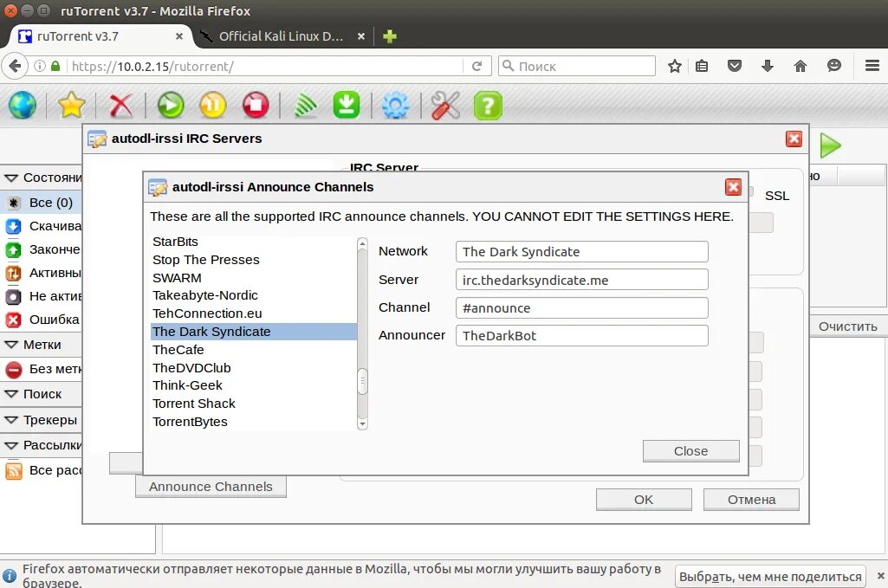Click the yellow Pause torrent icon
The height and width of the screenshot is (588, 888).
[x=213, y=106]
